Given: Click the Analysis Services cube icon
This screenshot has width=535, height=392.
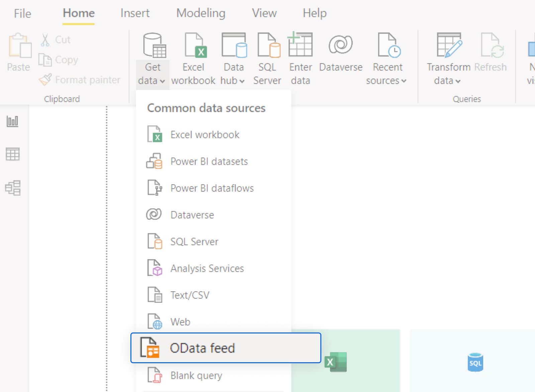Looking at the screenshot, I should pyautogui.click(x=155, y=268).
